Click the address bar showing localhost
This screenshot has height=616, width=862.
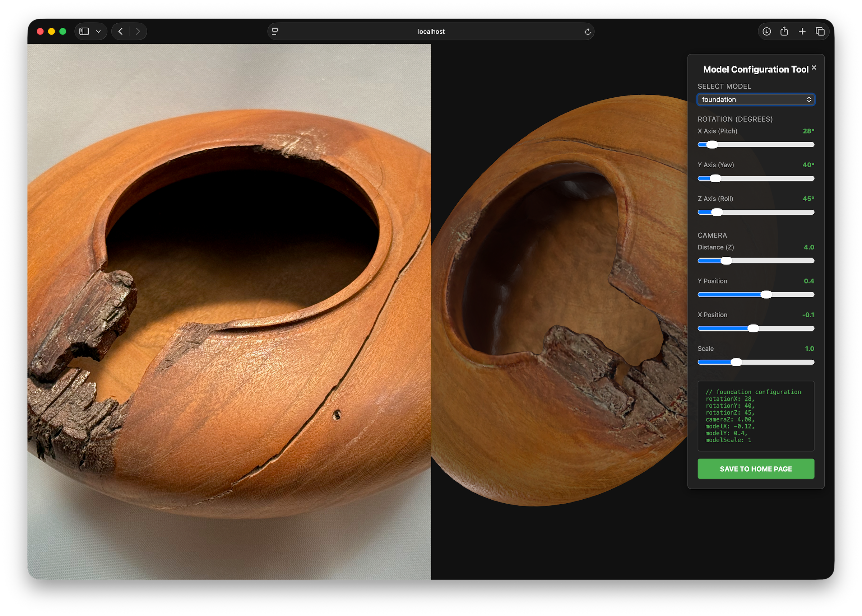(x=431, y=32)
